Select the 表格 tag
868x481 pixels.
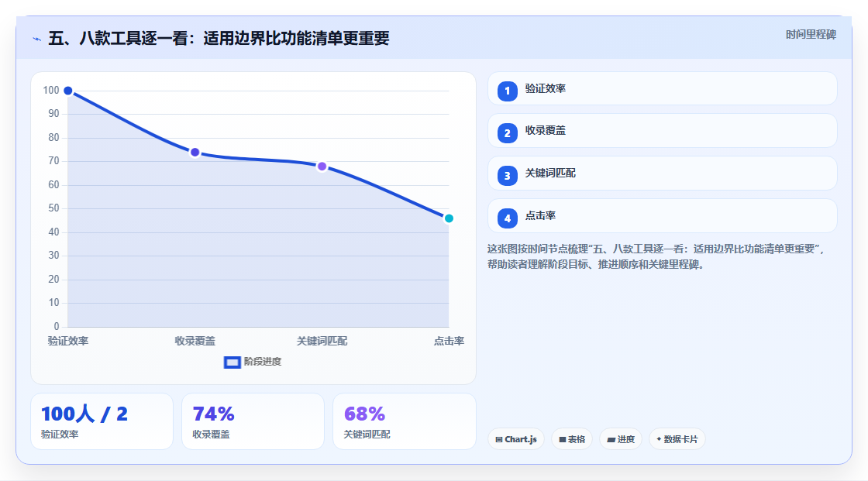572,439
